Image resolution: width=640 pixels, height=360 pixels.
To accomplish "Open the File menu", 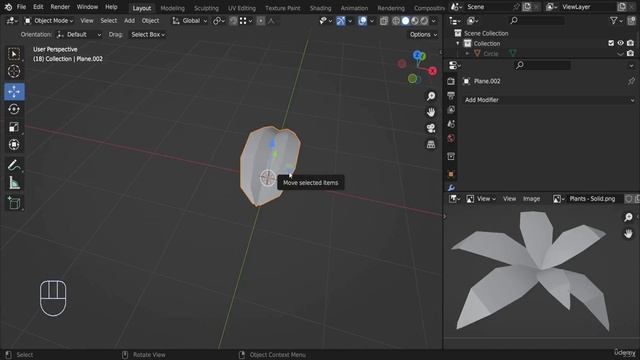I will point(21,7).
